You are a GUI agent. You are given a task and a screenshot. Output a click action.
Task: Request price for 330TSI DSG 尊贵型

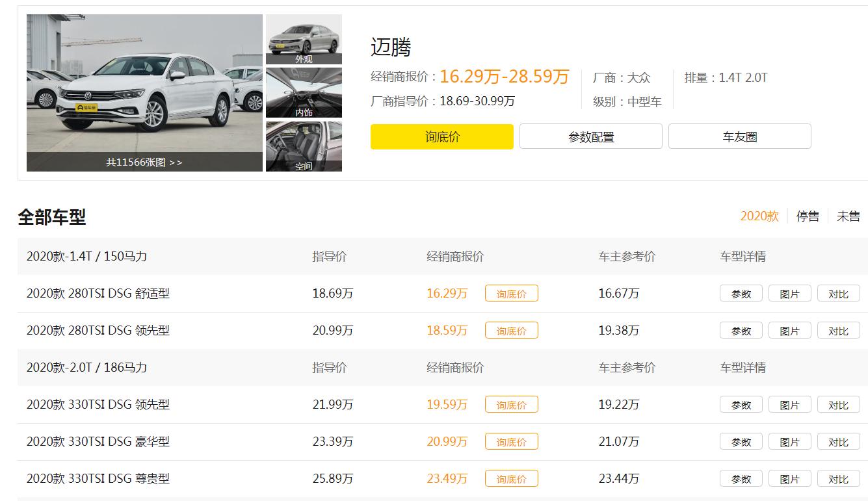pos(511,479)
